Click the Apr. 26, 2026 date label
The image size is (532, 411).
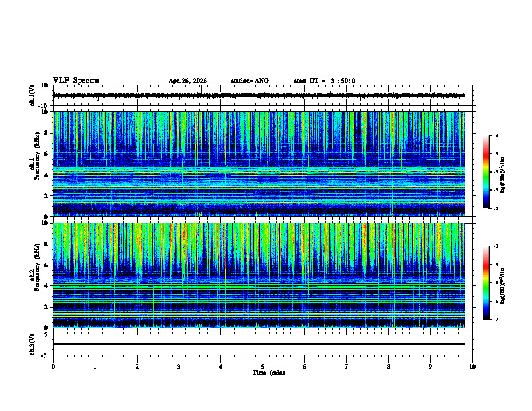pyautogui.click(x=187, y=81)
